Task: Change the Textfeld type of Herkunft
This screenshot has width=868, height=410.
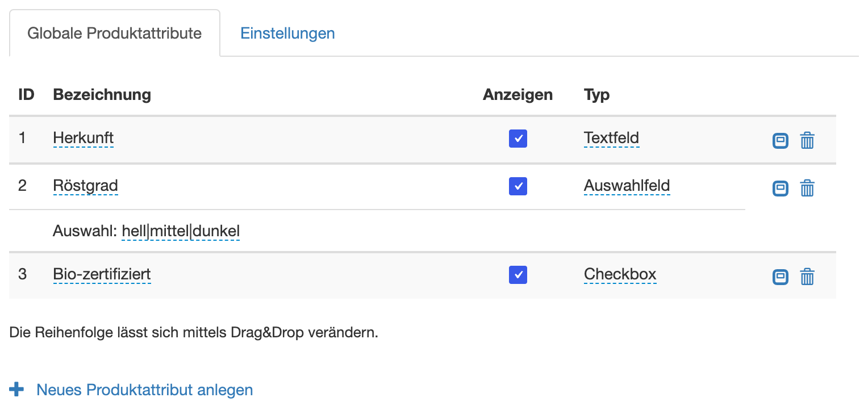Action: point(611,138)
